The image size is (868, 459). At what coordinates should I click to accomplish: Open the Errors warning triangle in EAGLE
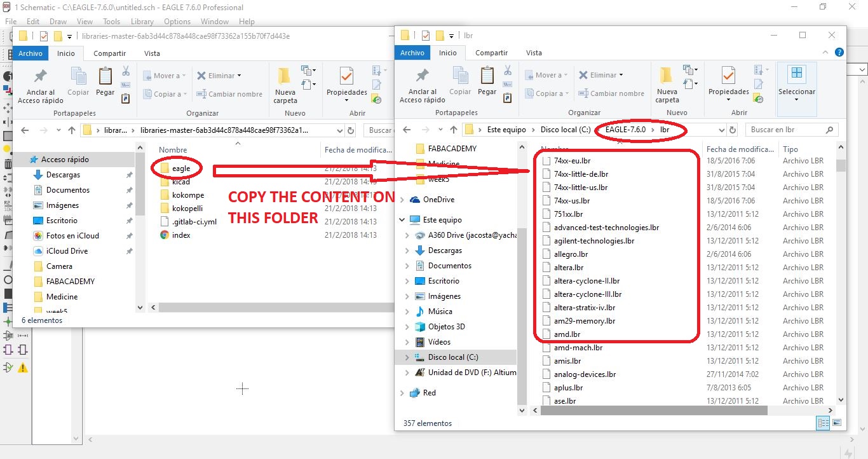tap(23, 367)
